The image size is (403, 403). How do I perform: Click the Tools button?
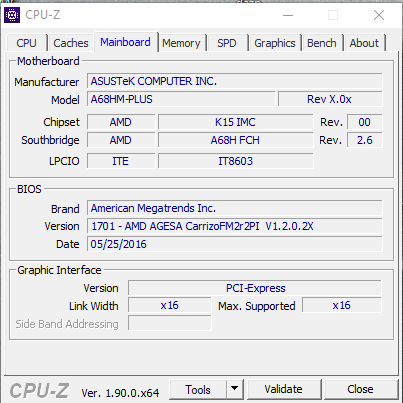pos(198,389)
